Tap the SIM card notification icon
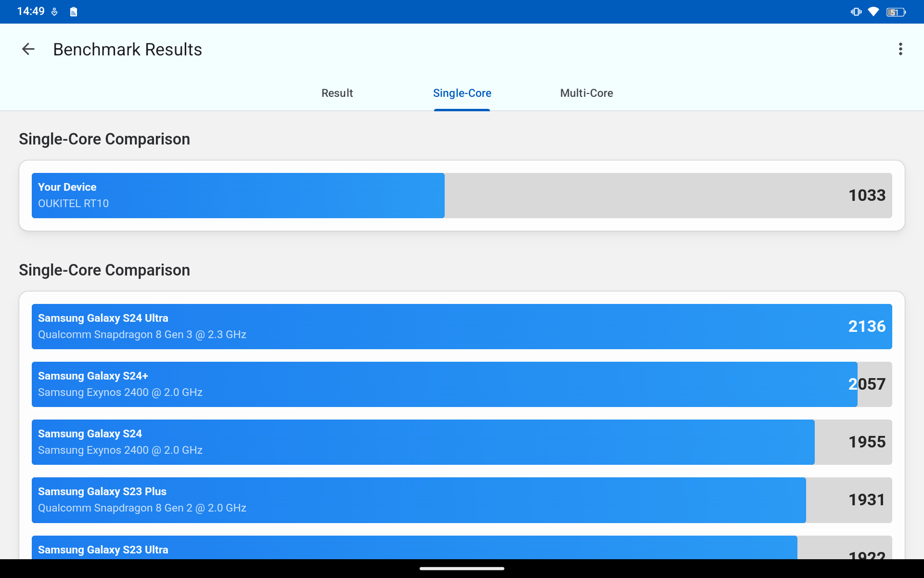Viewport: 924px width, 578px height. (x=73, y=12)
